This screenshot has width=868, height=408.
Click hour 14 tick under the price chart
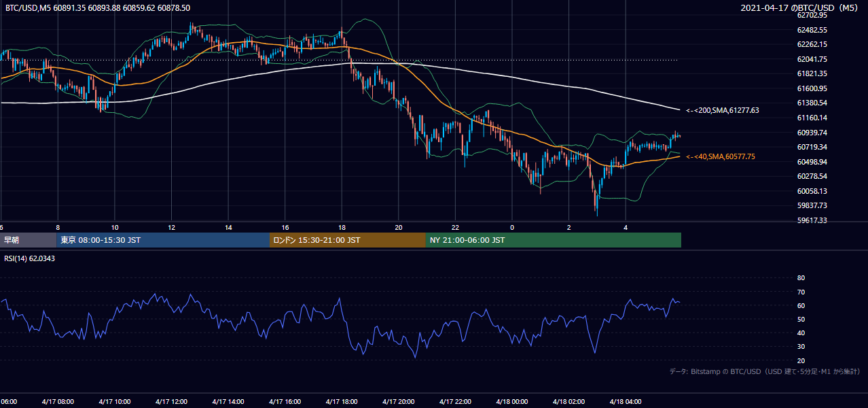pyautogui.click(x=228, y=227)
